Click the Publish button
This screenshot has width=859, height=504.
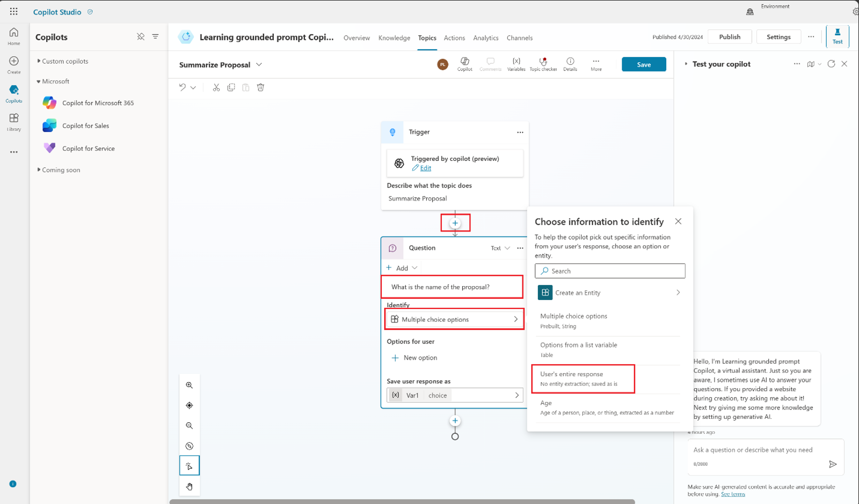point(730,37)
